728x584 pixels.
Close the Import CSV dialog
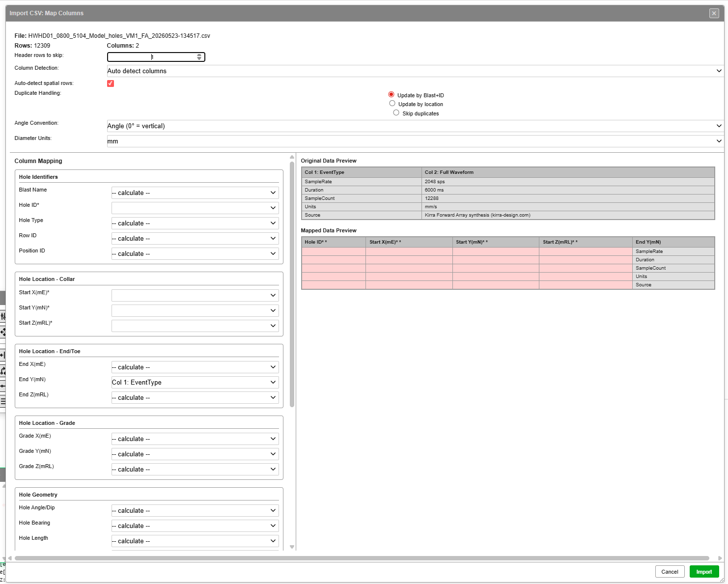714,13
